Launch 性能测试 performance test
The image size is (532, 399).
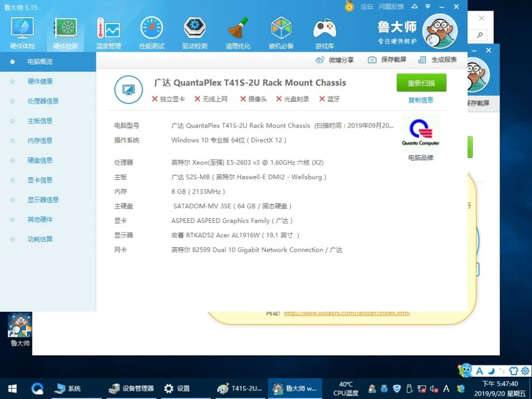(152, 33)
